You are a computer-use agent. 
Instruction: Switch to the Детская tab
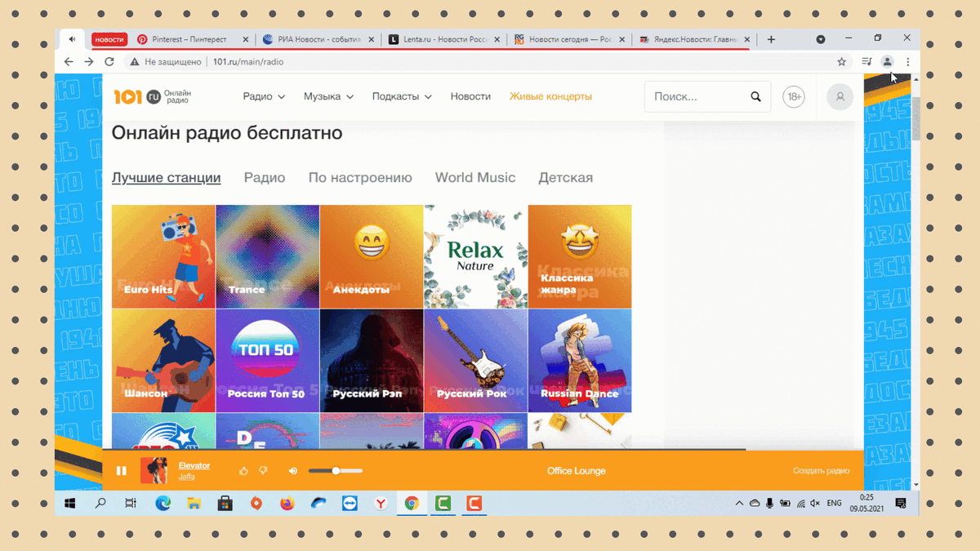pos(565,178)
